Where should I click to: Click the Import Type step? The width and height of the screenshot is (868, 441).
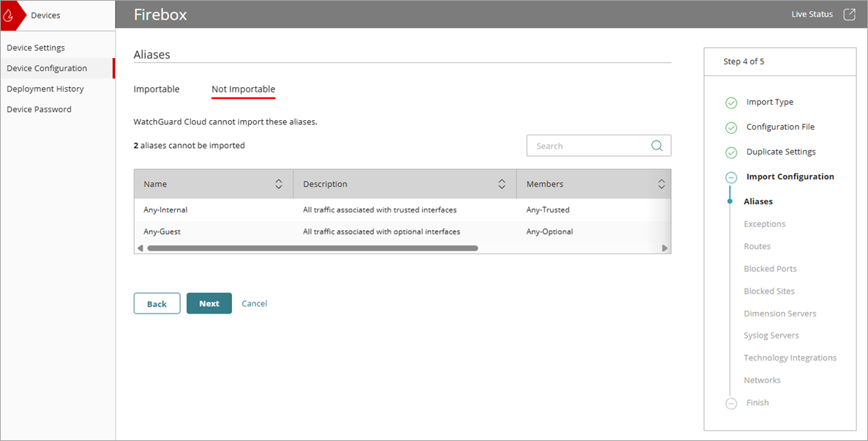769,102
